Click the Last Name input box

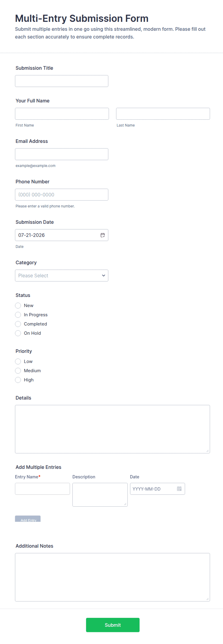click(x=163, y=114)
